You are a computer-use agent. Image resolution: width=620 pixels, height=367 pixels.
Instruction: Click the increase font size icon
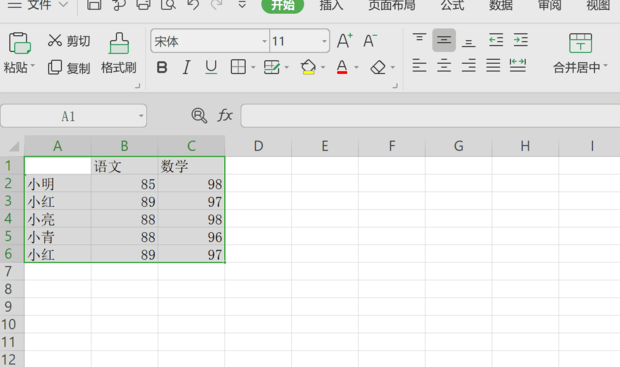click(x=344, y=40)
